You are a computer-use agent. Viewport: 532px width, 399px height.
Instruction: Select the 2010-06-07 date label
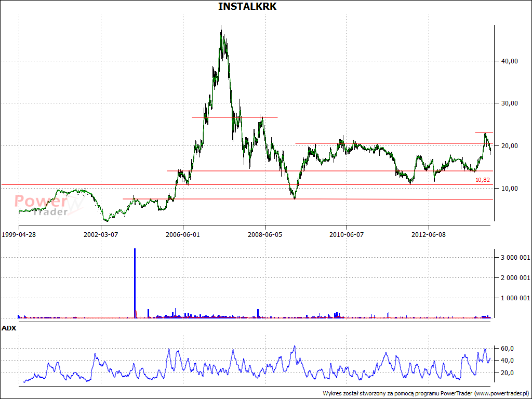click(x=347, y=234)
